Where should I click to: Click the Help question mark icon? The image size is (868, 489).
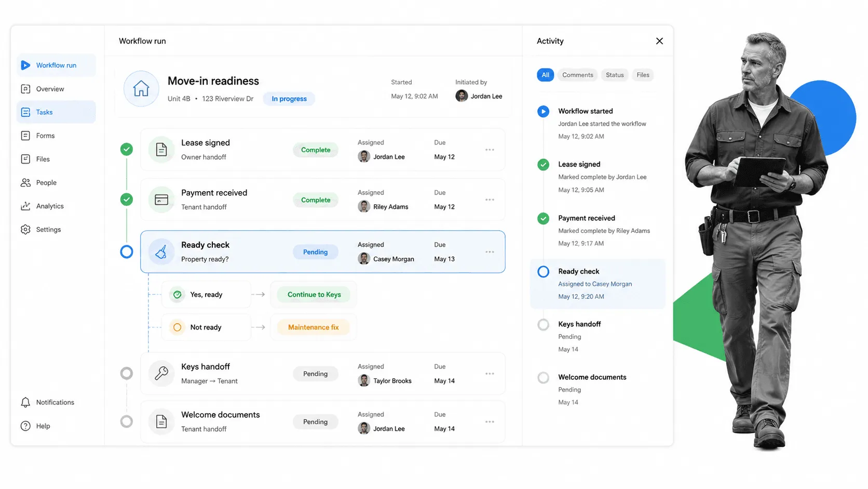(25, 426)
